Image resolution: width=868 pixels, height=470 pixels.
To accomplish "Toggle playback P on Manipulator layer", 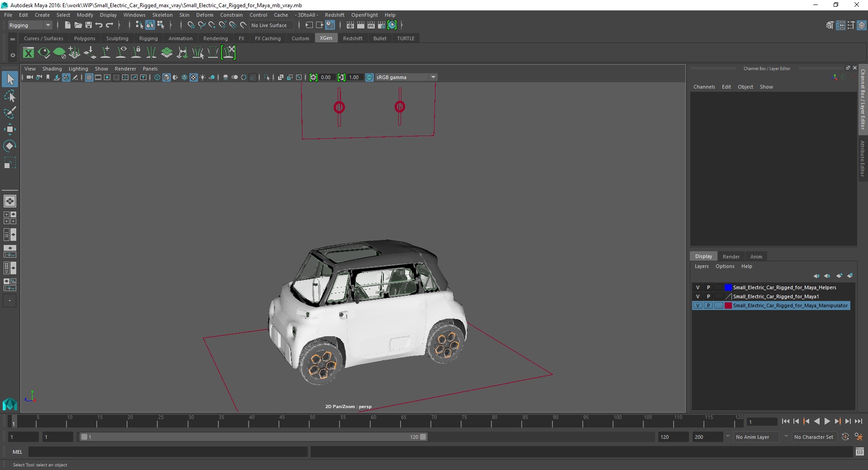I will click(708, 305).
